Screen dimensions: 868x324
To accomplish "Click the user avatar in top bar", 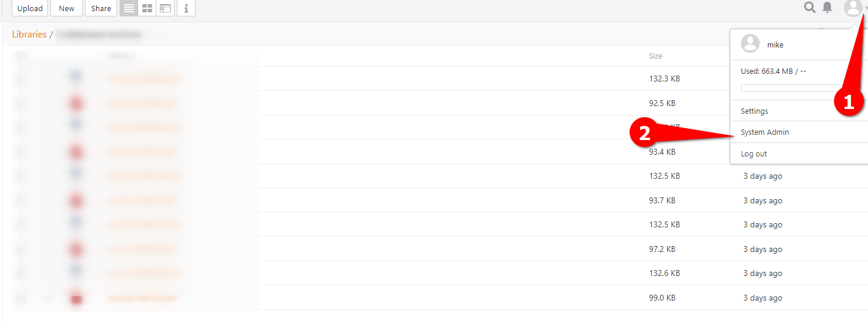I will (852, 8).
